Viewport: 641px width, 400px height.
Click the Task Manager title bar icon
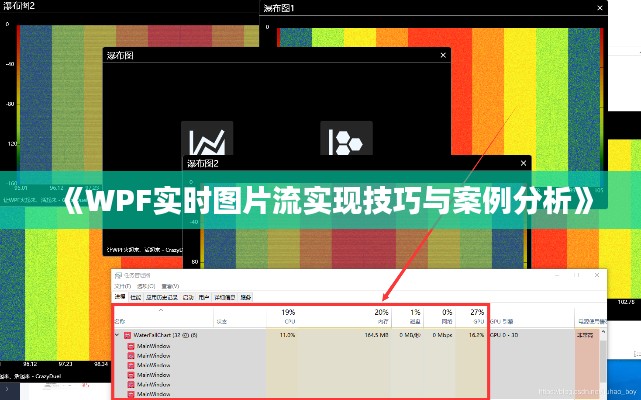pos(118,275)
